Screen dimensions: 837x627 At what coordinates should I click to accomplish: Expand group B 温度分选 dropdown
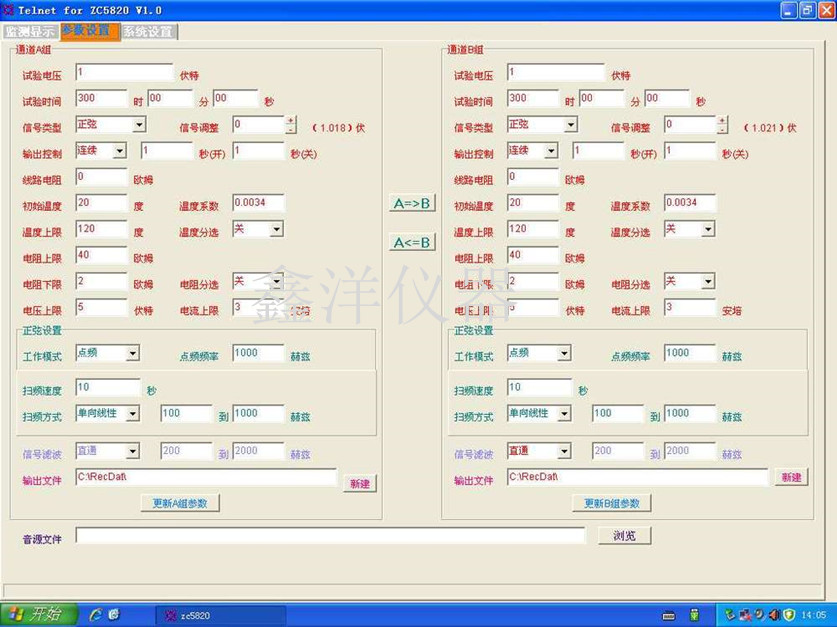708,230
